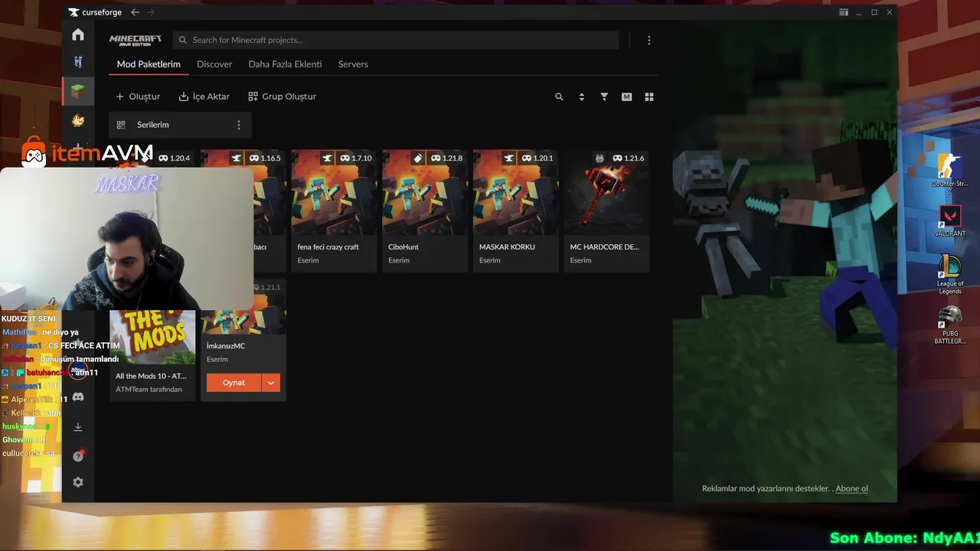
Task: Open the three-dot menu beside search bar
Action: point(649,41)
